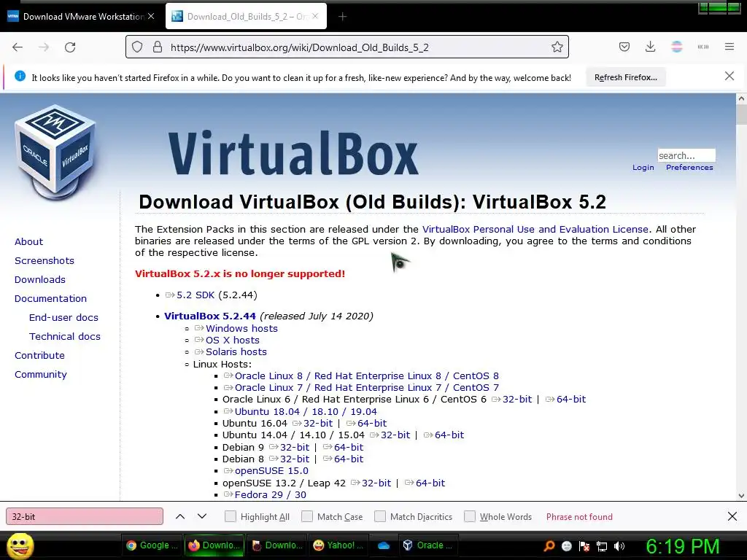This screenshot has width=747, height=560.
Task: Open Technical docs sidebar link
Action: 65,337
